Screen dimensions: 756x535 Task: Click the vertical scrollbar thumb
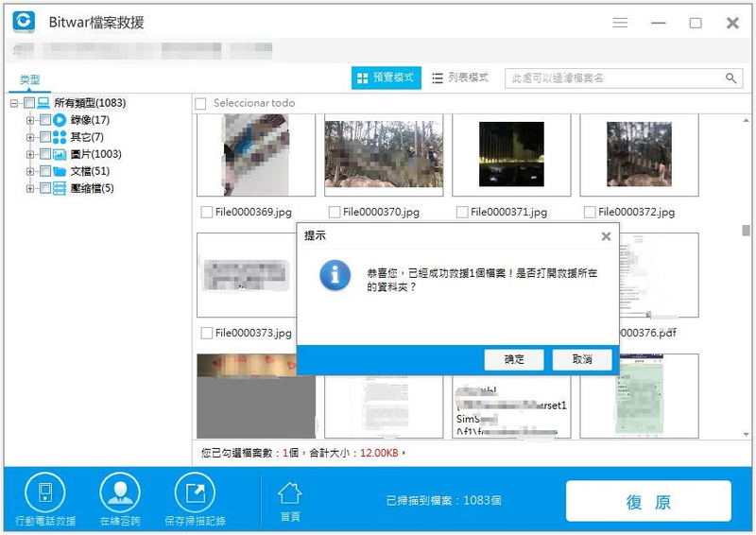[746, 230]
